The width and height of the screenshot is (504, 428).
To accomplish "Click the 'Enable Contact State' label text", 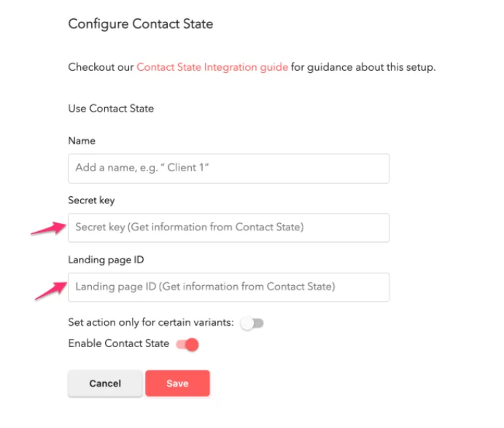I will pyautogui.click(x=118, y=343).
